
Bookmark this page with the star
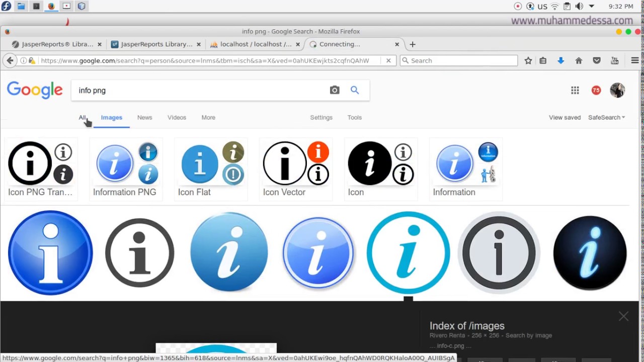click(x=528, y=60)
